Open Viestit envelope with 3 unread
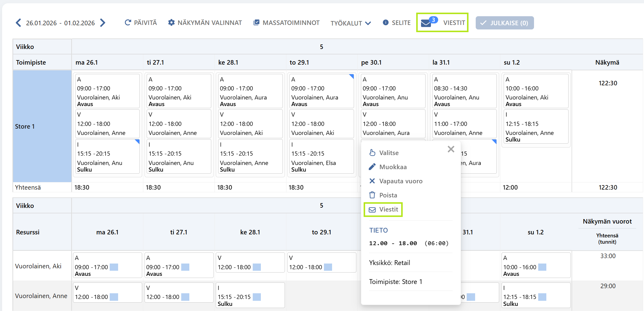 tap(442, 23)
